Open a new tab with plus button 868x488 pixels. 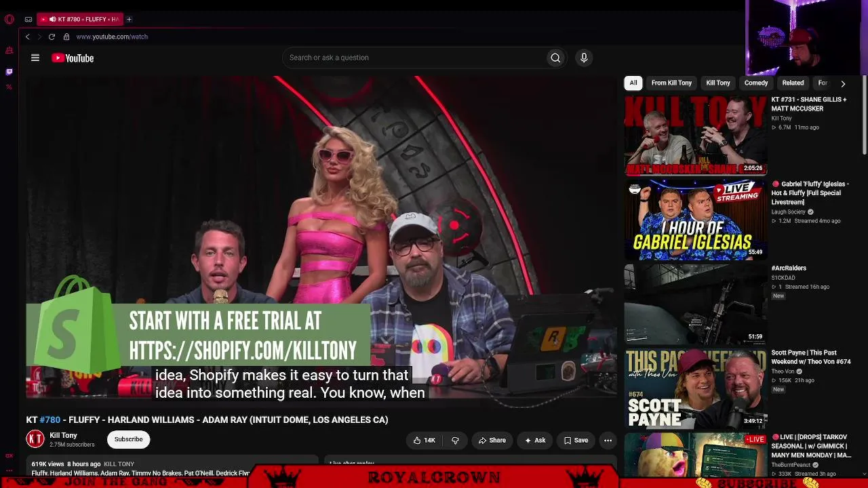coord(129,19)
